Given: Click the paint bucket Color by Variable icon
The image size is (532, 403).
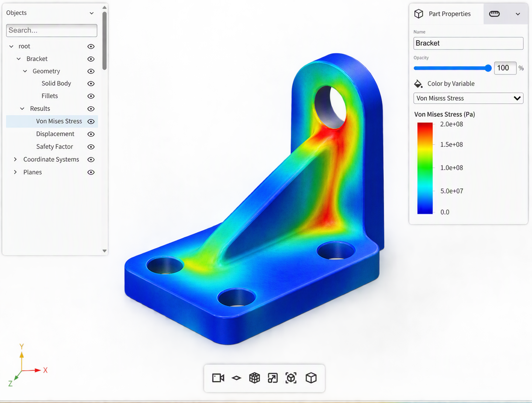Looking at the screenshot, I should [418, 84].
